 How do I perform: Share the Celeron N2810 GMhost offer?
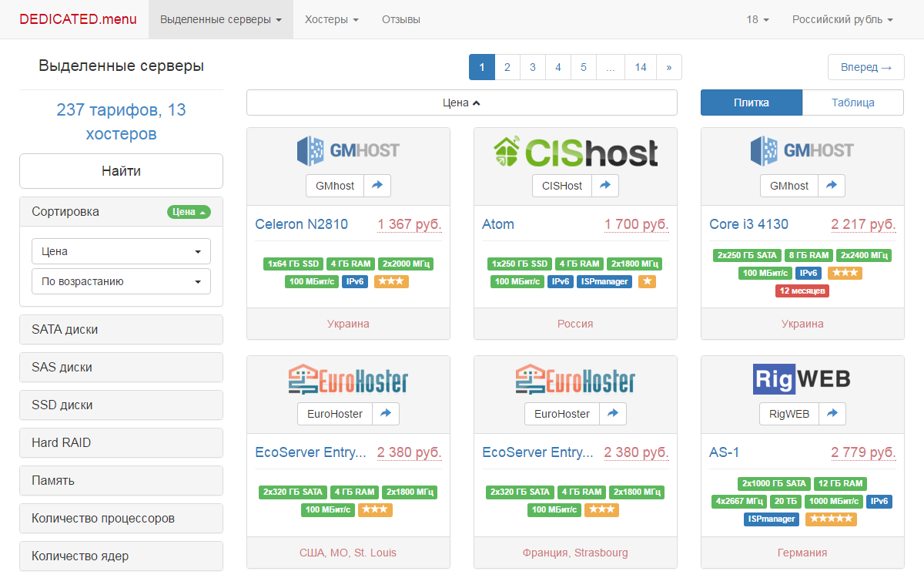pos(377,186)
